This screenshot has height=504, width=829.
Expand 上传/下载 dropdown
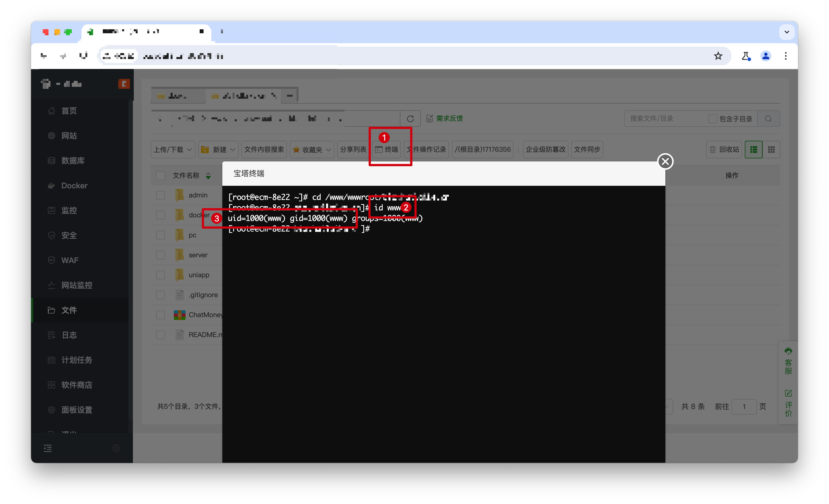[x=173, y=149]
